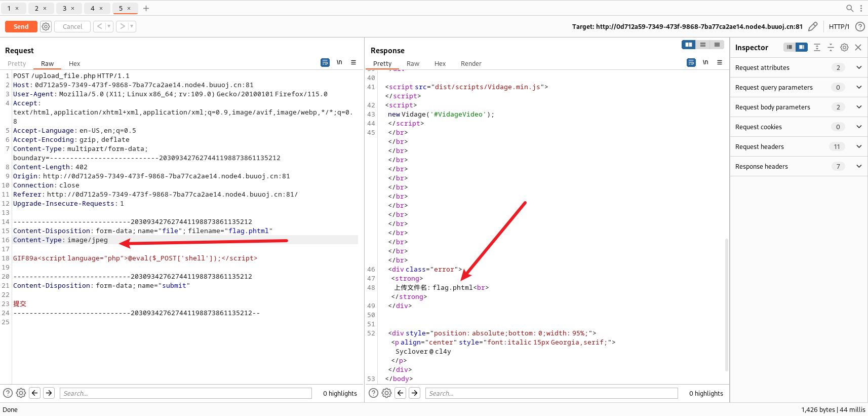Select Response Pretty tab
Viewport: 868px width, 416px height.
click(x=382, y=63)
